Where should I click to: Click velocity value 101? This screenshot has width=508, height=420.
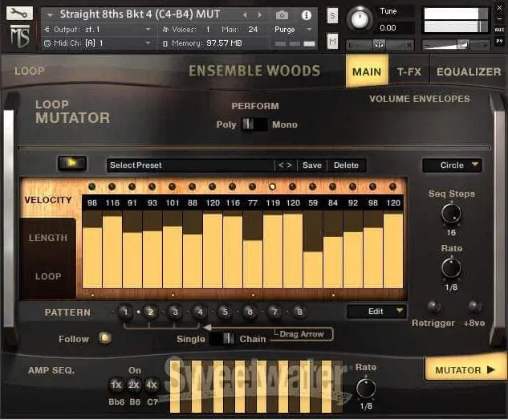coord(173,203)
